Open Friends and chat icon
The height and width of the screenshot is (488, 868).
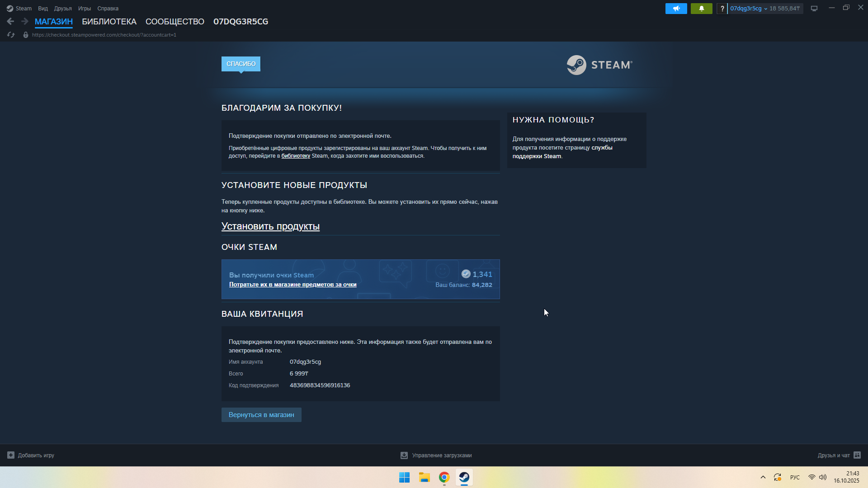(857, 455)
